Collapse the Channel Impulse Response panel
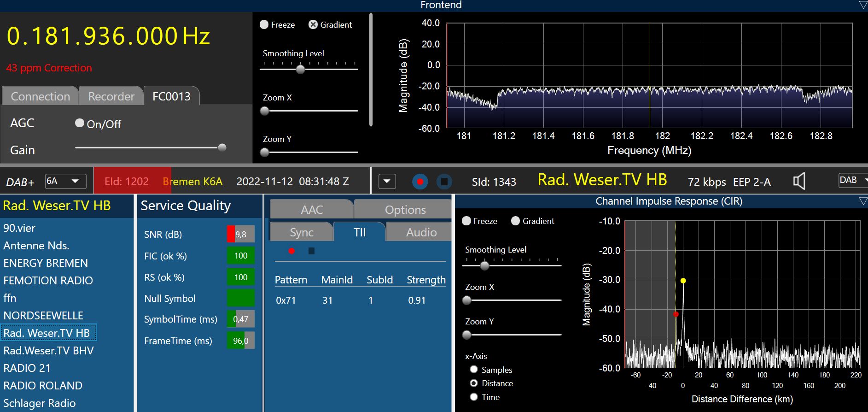 (x=863, y=201)
